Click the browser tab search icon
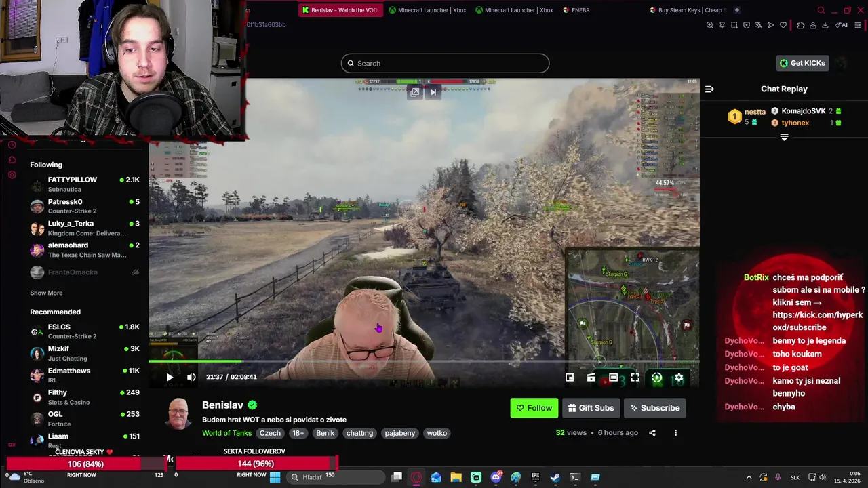Image resolution: width=868 pixels, height=488 pixels. tap(821, 10)
